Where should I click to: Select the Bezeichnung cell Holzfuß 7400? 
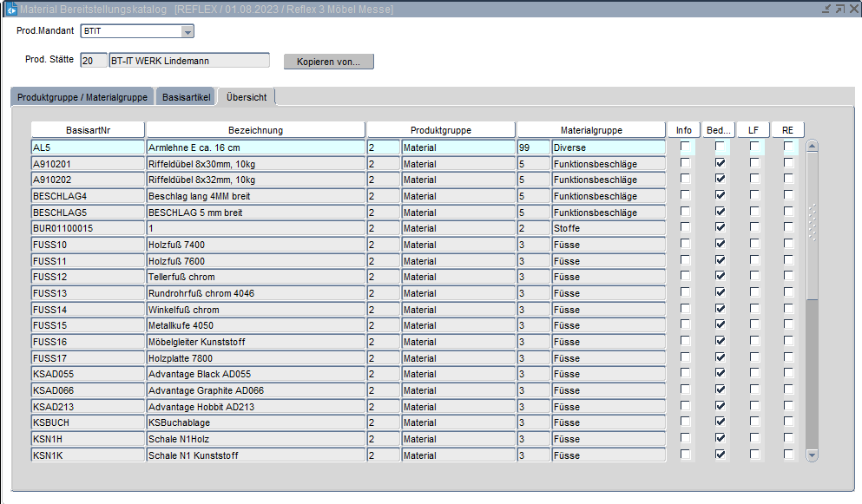[255, 245]
